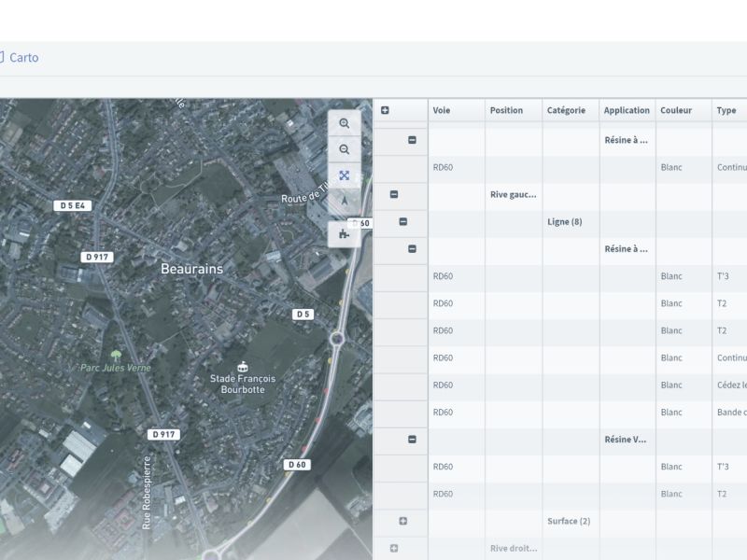Click the Rue Robespierre street label
The height and width of the screenshot is (560, 747).
147,493
